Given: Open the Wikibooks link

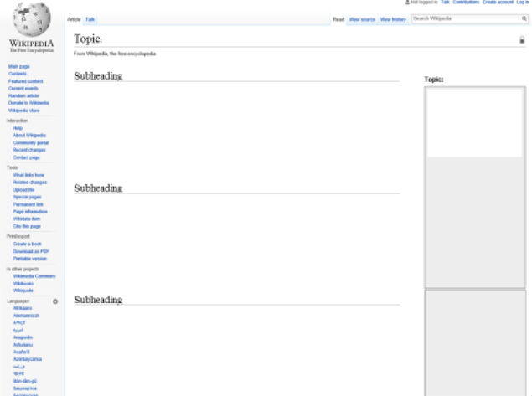Looking at the screenshot, I should (x=23, y=284).
